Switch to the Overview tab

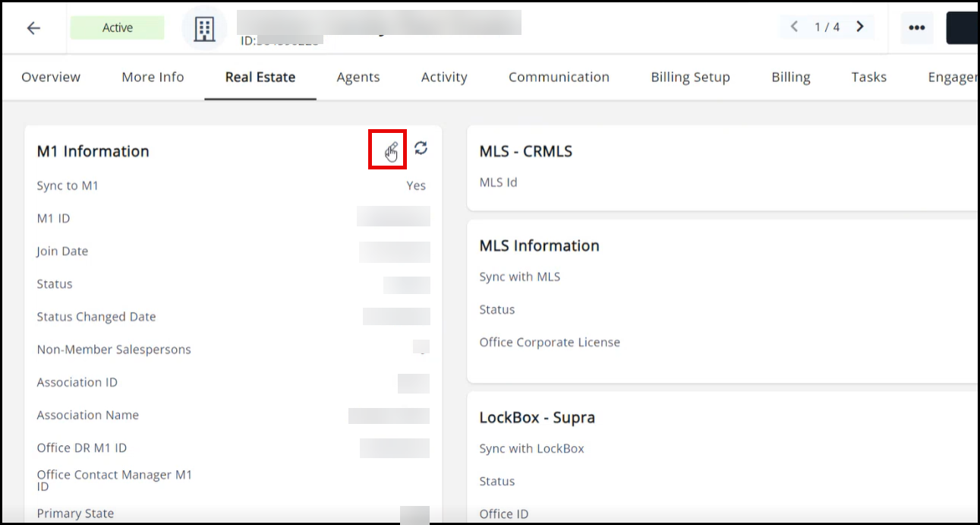click(51, 77)
